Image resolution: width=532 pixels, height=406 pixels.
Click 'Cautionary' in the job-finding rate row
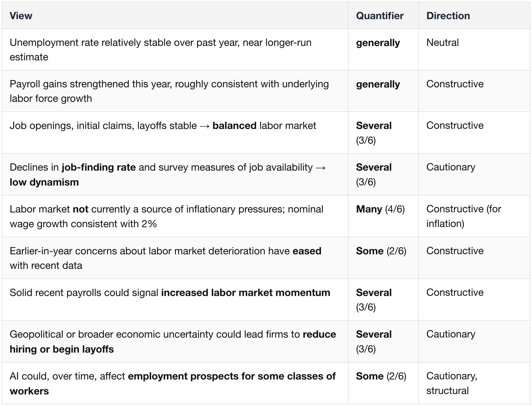tap(451, 167)
